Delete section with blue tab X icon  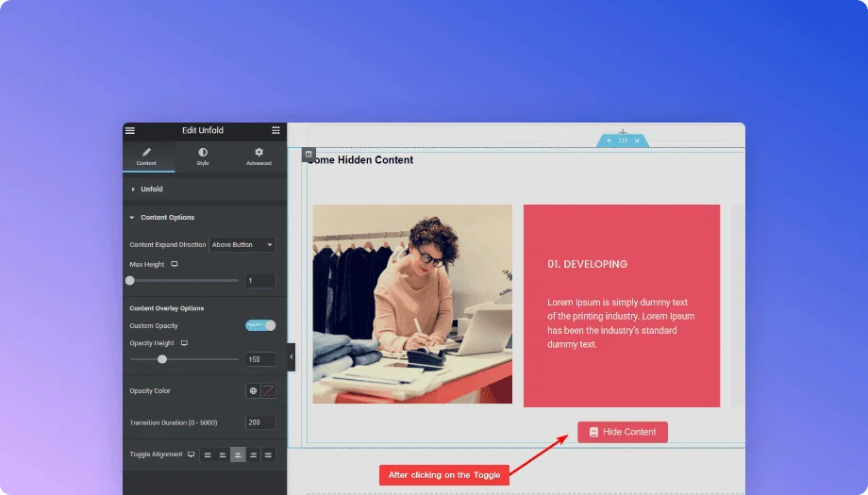click(637, 141)
